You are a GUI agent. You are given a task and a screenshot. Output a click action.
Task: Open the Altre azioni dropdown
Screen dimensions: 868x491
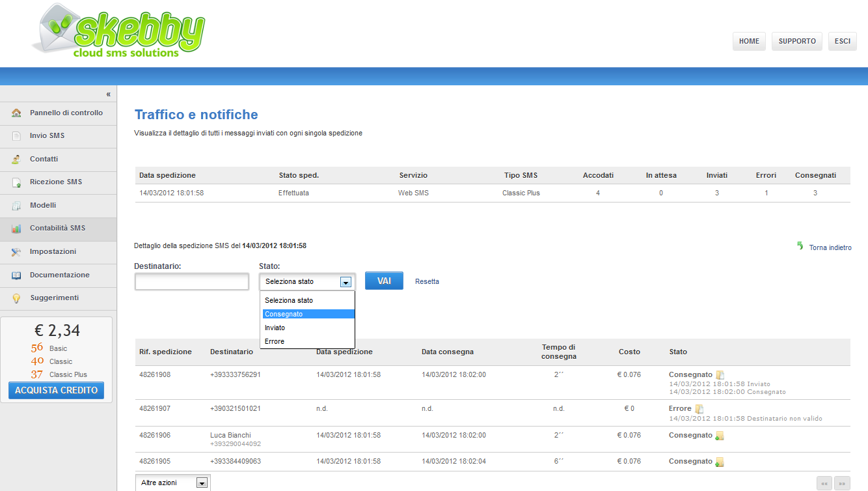click(173, 483)
